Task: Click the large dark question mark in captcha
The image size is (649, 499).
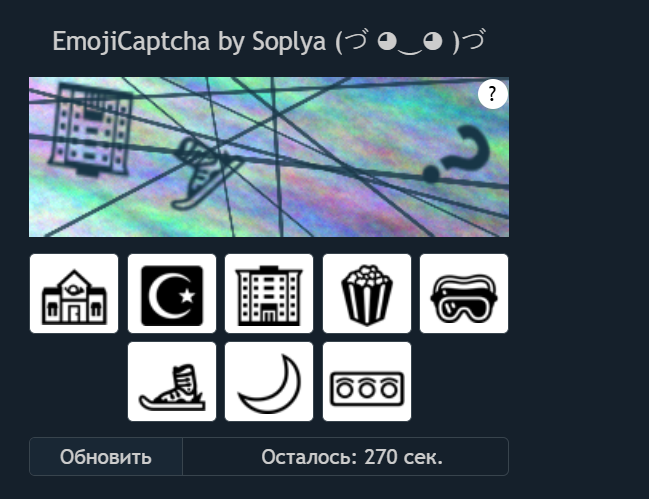Action: [455, 154]
